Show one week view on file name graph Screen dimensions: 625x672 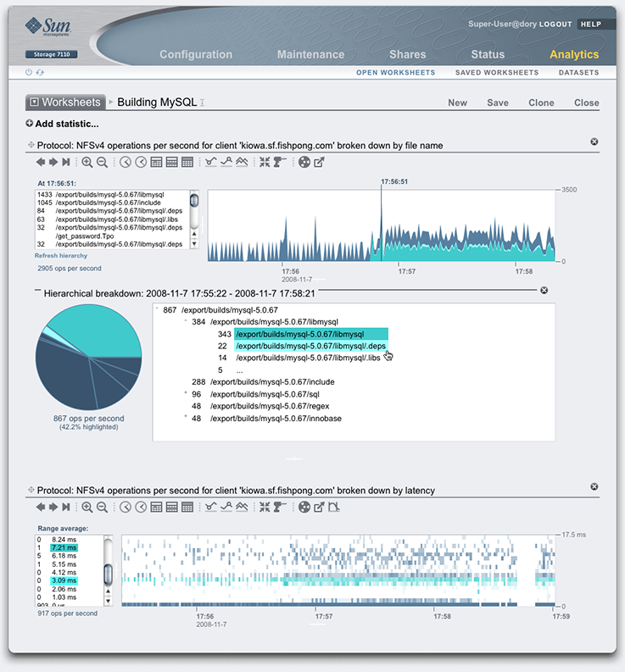(x=172, y=162)
